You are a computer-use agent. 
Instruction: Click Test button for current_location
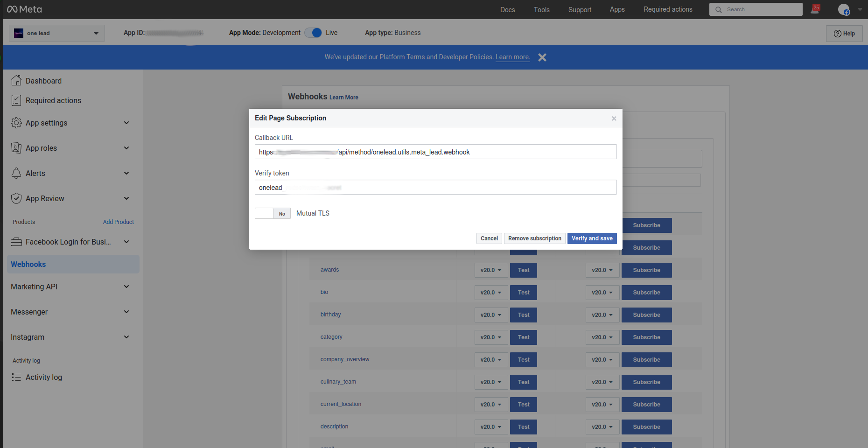point(524,405)
